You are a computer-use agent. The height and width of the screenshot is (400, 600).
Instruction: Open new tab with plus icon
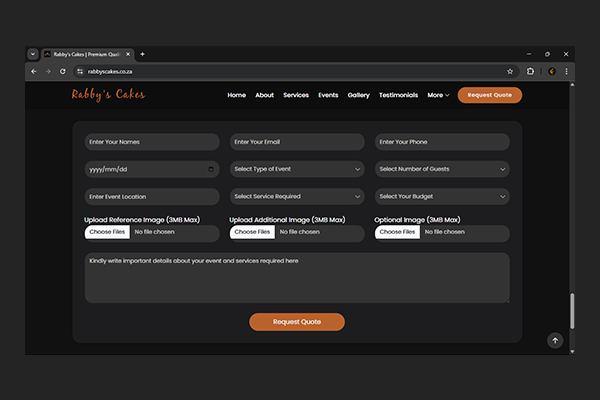pos(142,54)
